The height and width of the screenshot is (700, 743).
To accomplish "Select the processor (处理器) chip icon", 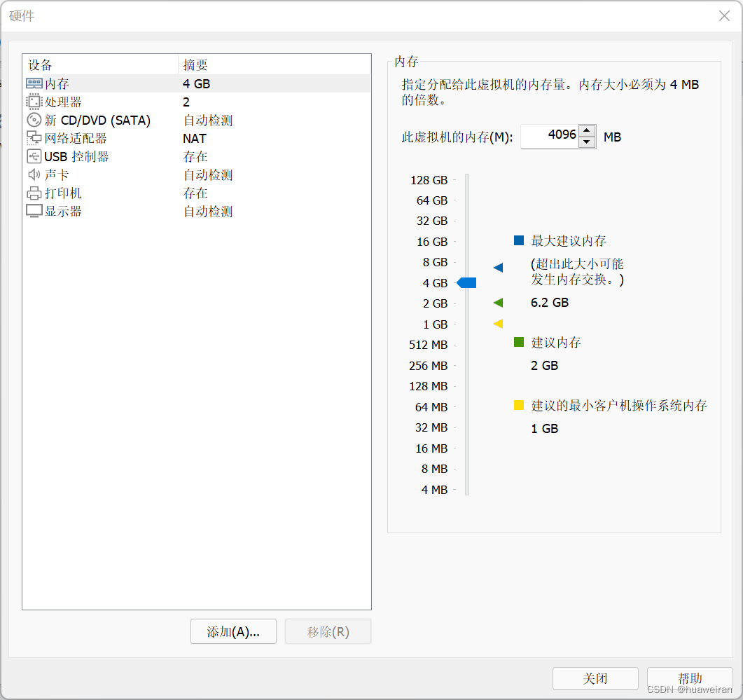I will (x=34, y=102).
